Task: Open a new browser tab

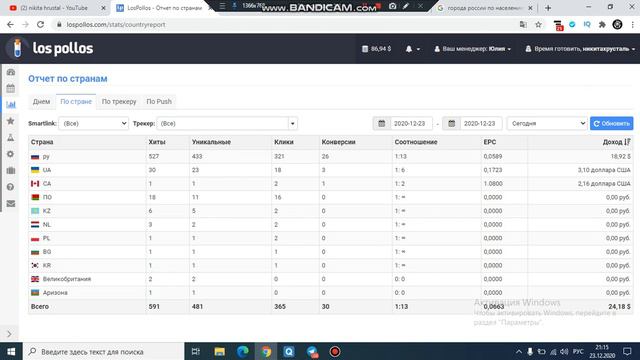Action: [x=548, y=8]
